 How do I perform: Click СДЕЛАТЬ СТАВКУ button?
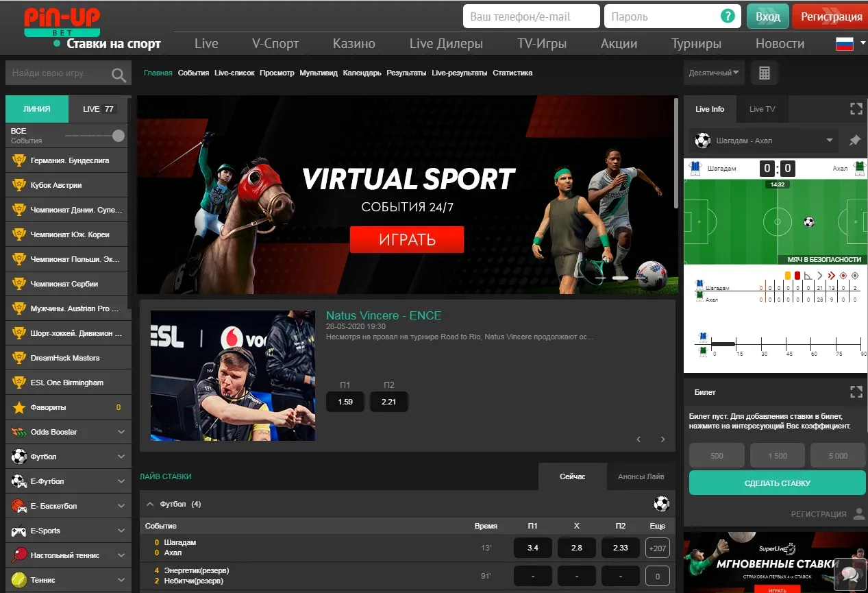[777, 483]
